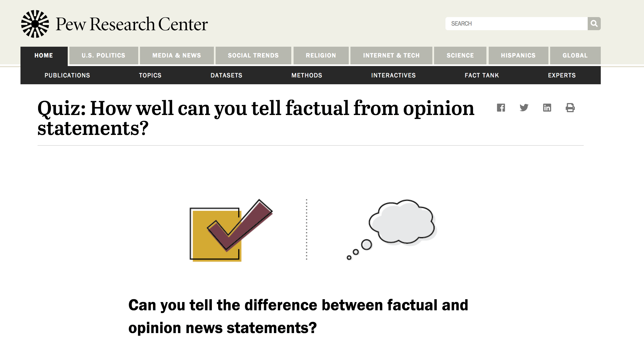Open the Publications menu item
The width and height of the screenshot is (644, 353).
coord(67,75)
